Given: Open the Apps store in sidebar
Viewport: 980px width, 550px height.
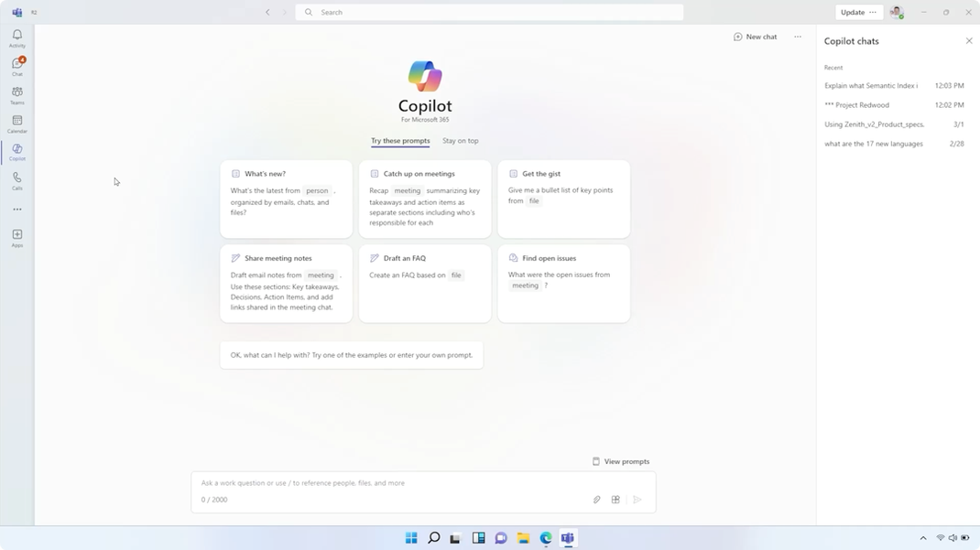Looking at the screenshot, I should (x=16, y=238).
